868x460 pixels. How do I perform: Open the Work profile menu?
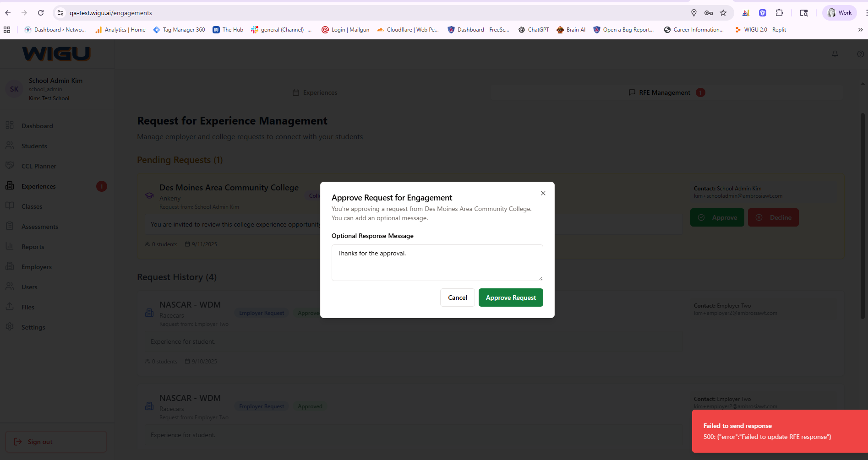(840, 13)
